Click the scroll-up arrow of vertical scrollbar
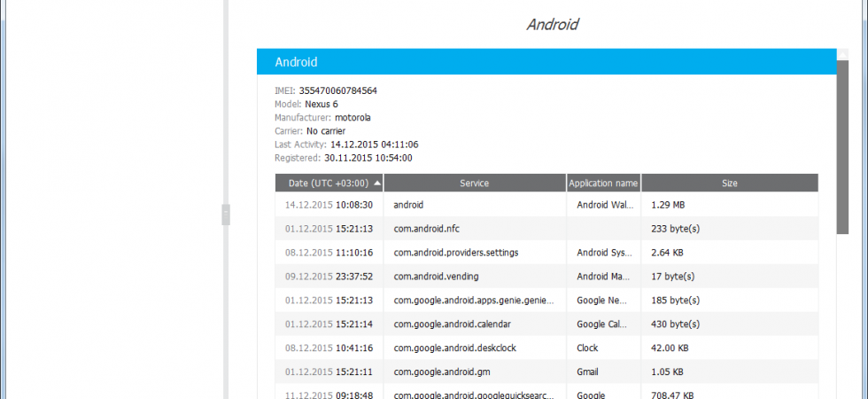The image size is (868, 399). [x=842, y=54]
